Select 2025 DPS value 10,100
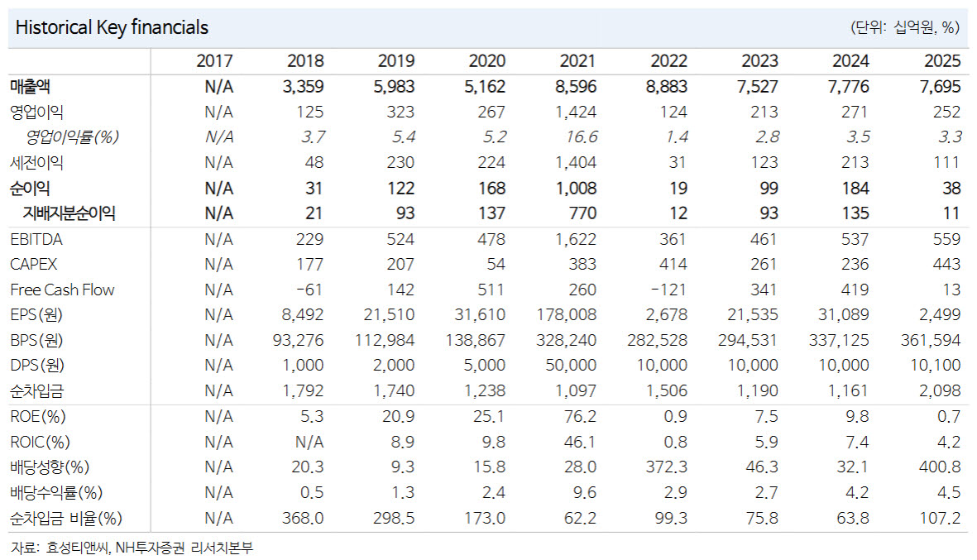 [x=936, y=365]
